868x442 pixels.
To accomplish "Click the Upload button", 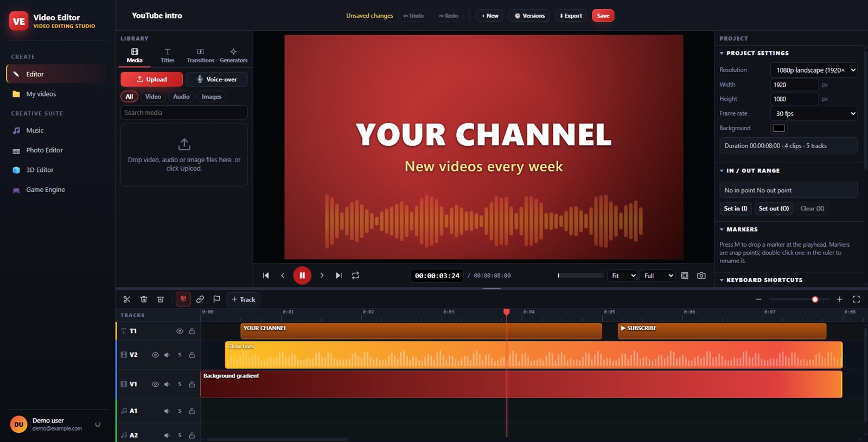I will point(151,79).
